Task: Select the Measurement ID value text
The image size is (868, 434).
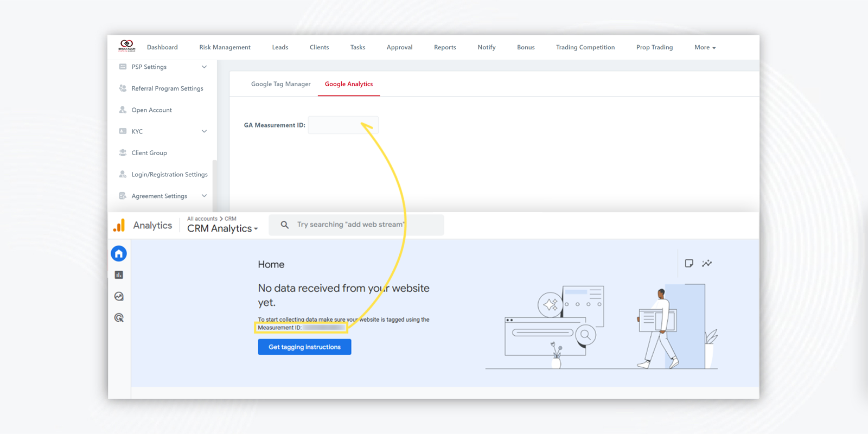Action: pos(323,328)
